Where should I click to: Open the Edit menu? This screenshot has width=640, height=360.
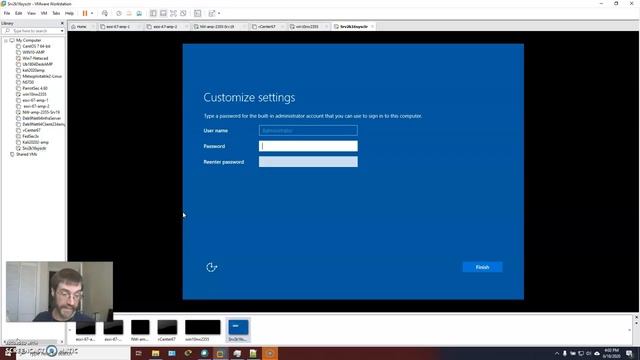click(18, 13)
